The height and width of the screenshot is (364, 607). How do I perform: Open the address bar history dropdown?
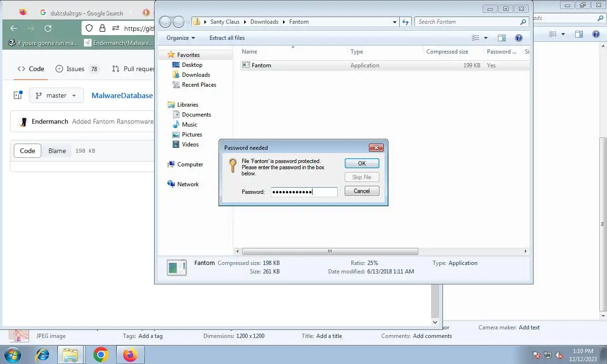point(395,22)
